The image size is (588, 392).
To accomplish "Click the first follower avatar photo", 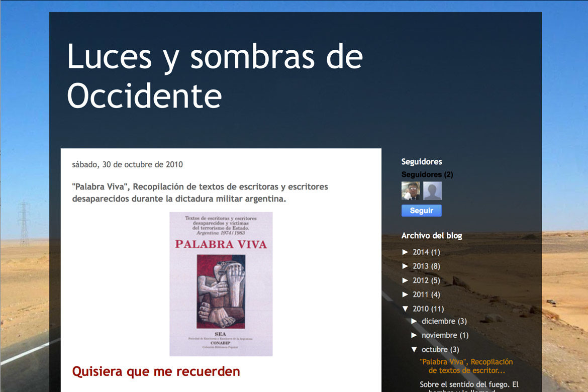I will [x=411, y=191].
